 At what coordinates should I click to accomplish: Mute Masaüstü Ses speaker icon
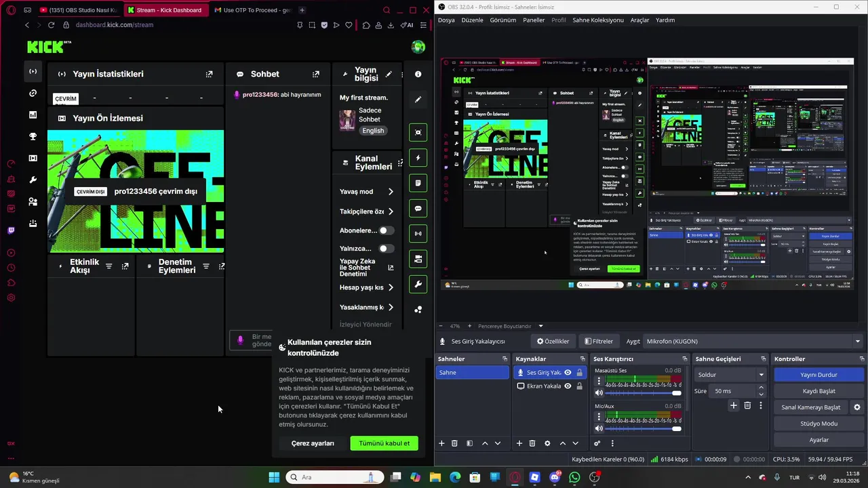[599, 393]
